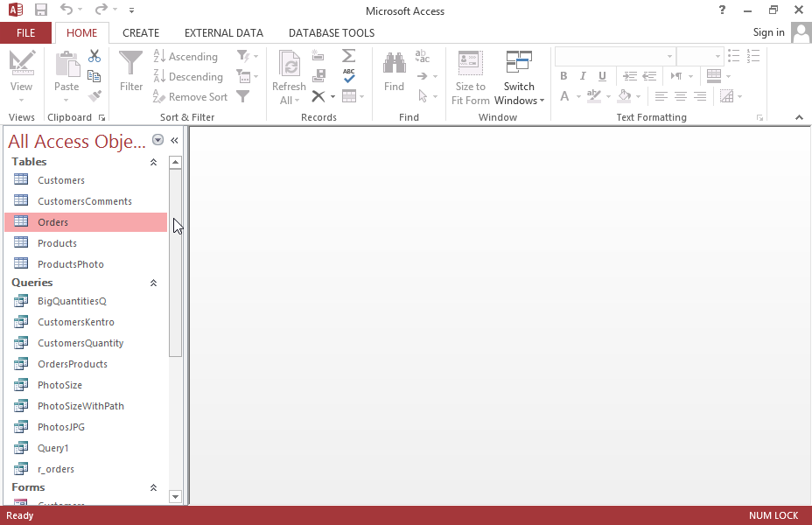Open the FILE tab
This screenshot has height=525, width=812.
point(26,33)
